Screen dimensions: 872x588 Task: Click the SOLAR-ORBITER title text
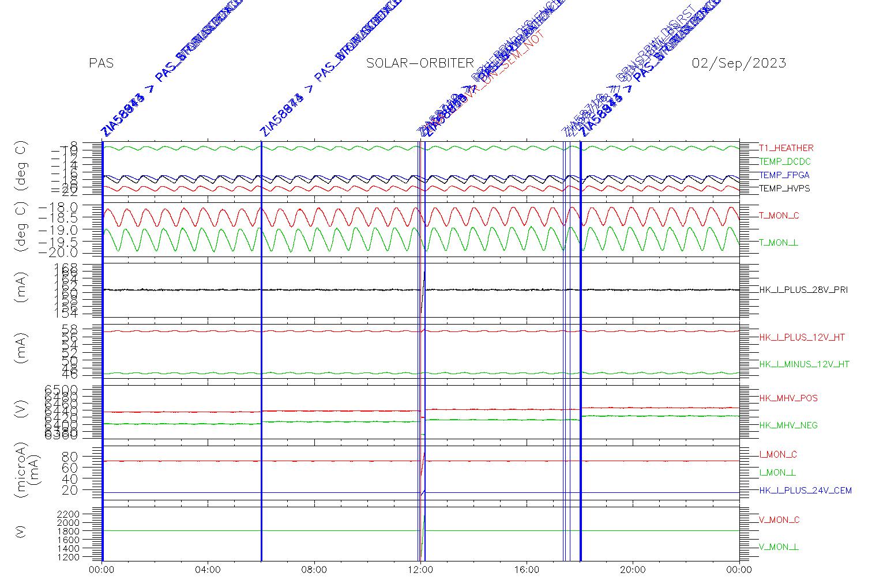(420, 63)
